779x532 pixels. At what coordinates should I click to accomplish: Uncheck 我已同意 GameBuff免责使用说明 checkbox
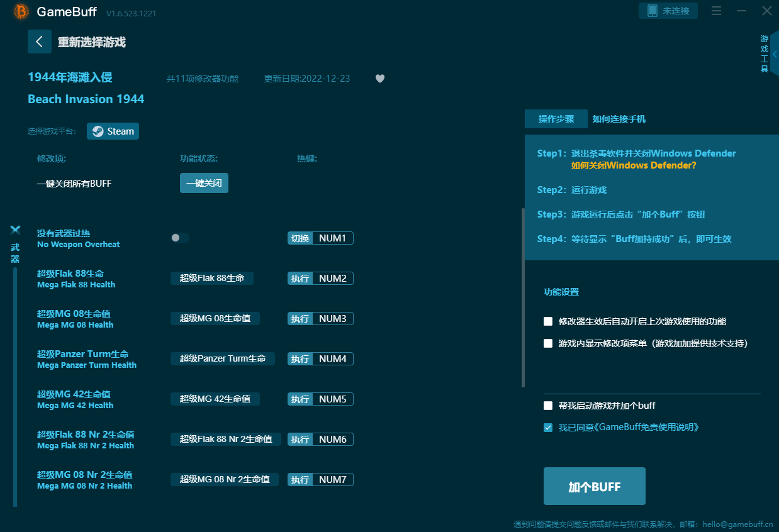(548, 428)
